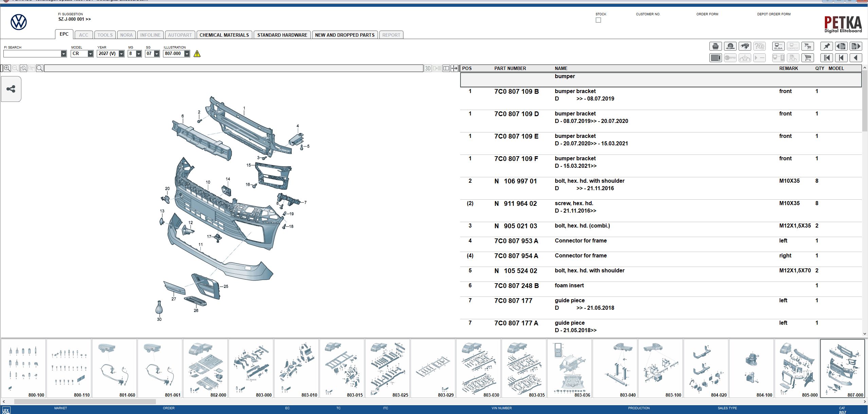The height and width of the screenshot is (414, 868).
Task: Click the DEPOT connection icon
Action: click(793, 46)
